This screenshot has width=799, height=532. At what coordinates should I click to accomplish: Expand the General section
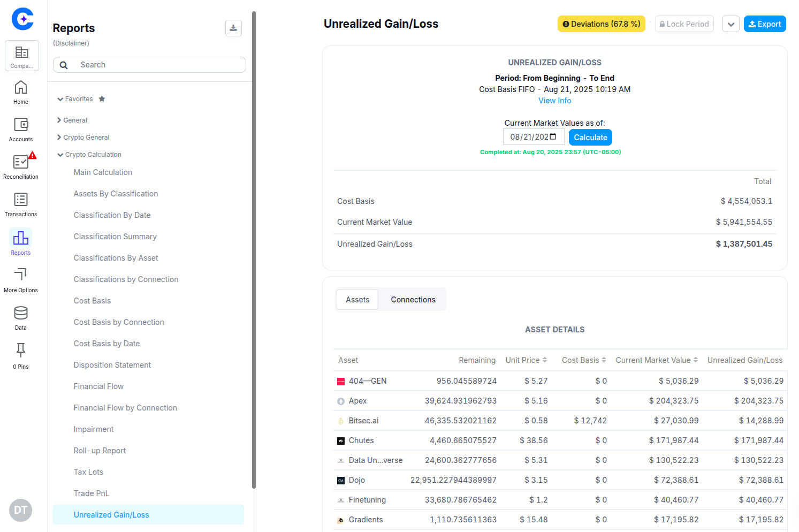click(59, 120)
